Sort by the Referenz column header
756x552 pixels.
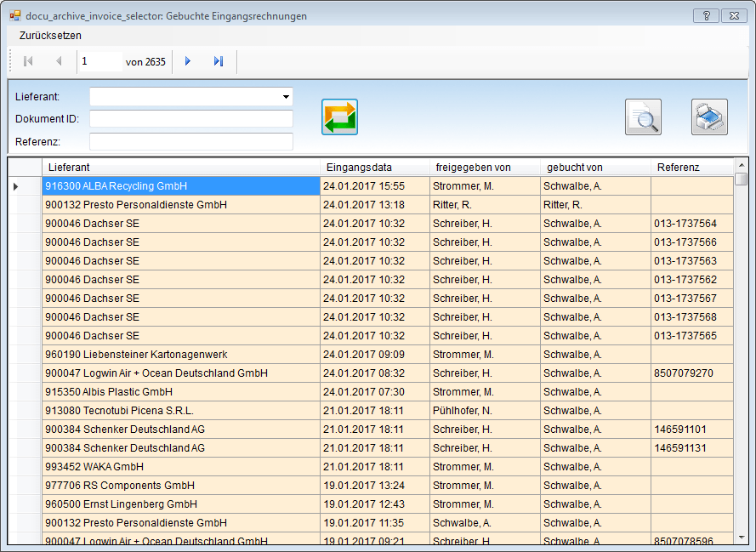click(x=692, y=168)
